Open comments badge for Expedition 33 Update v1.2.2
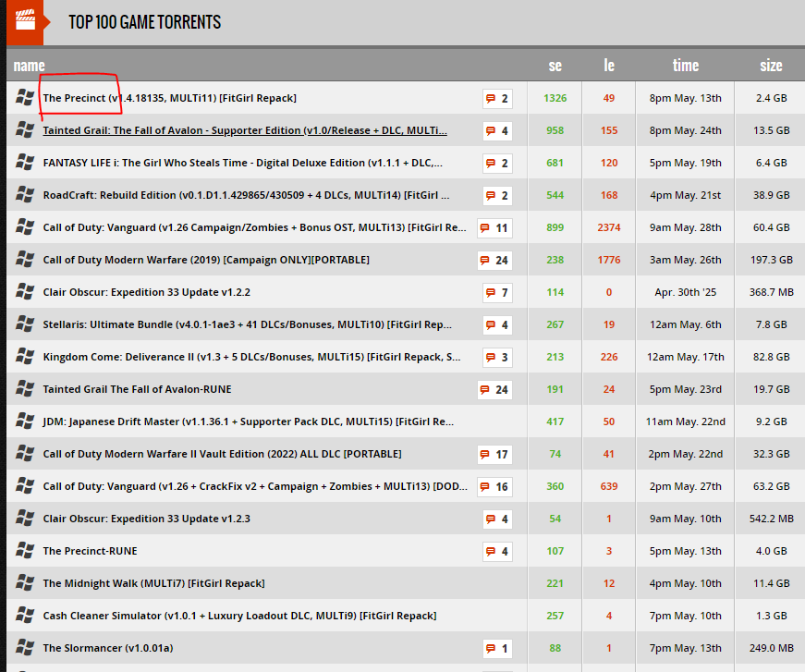 click(497, 293)
